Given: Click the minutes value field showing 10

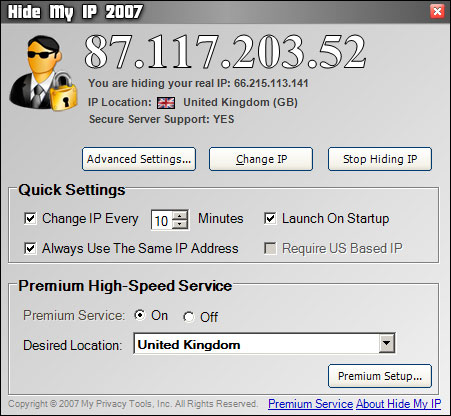Looking at the screenshot, I should (162, 220).
